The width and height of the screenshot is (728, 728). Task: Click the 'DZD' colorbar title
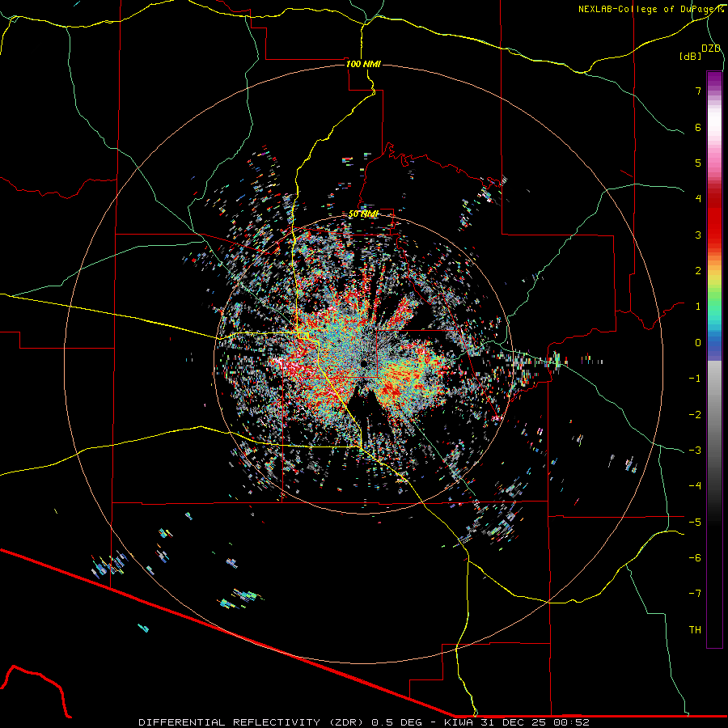coord(711,49)
